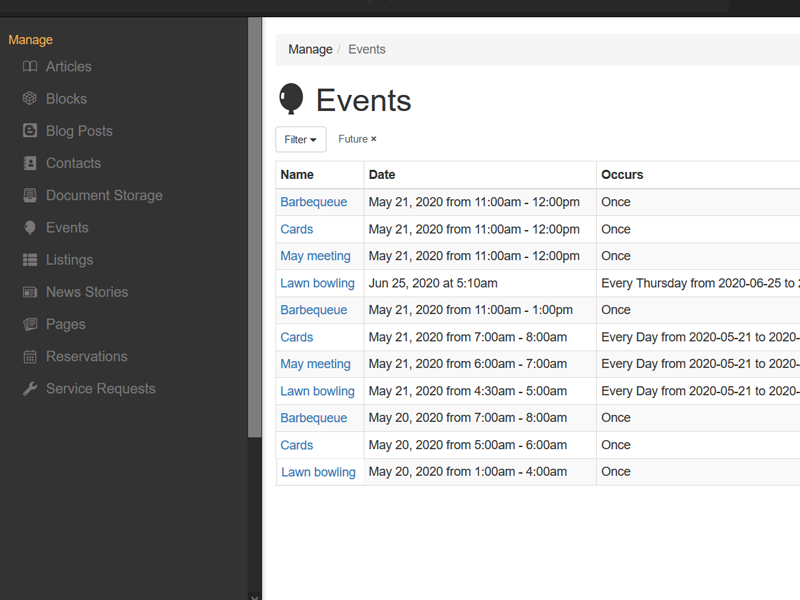
Task: Navigate to Reservations
Action: (87, 356)
